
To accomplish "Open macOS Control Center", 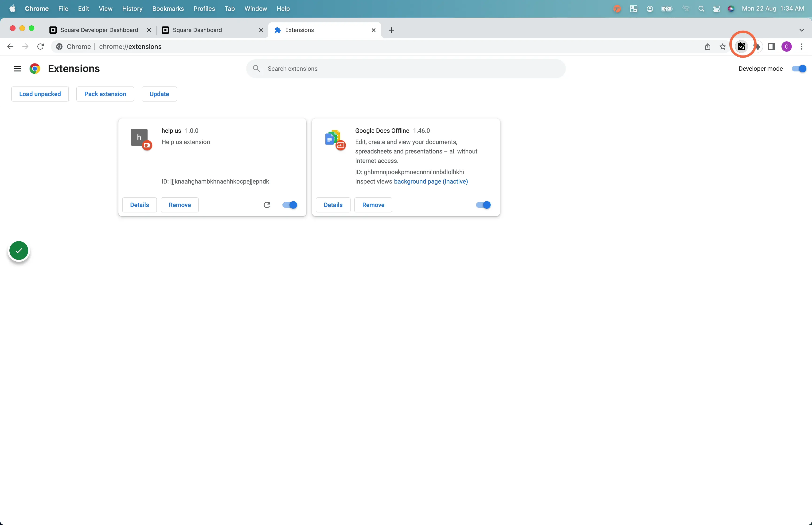I will 716,9.
